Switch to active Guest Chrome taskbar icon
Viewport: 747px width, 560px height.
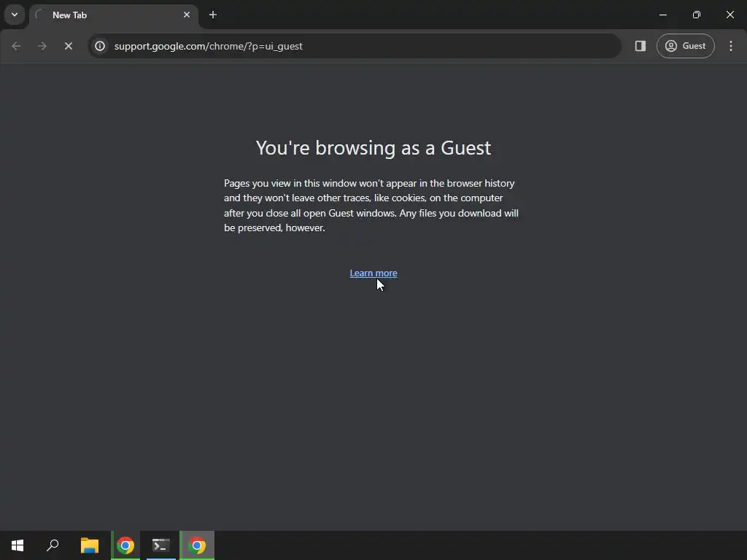pyautogui.click(x=197, y=545)
